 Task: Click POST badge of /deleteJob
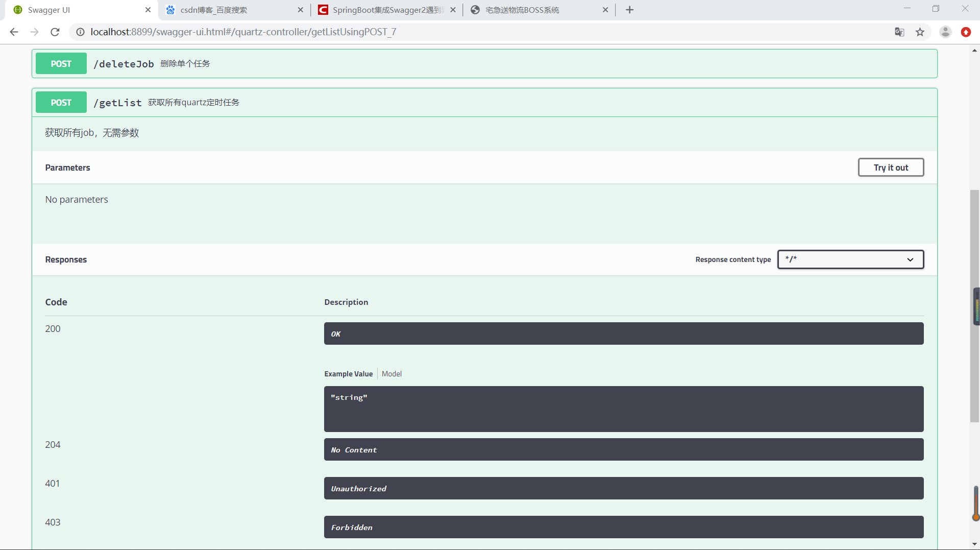(x=61, y=64)
